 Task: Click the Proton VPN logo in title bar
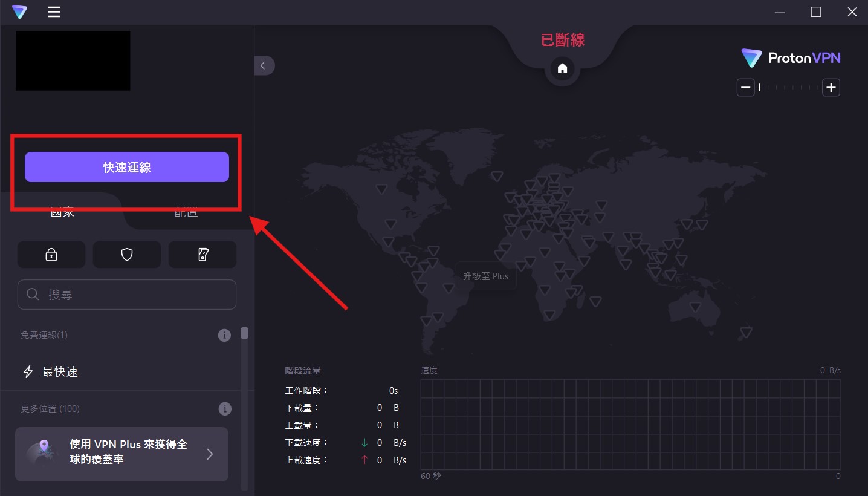point(19,12)
